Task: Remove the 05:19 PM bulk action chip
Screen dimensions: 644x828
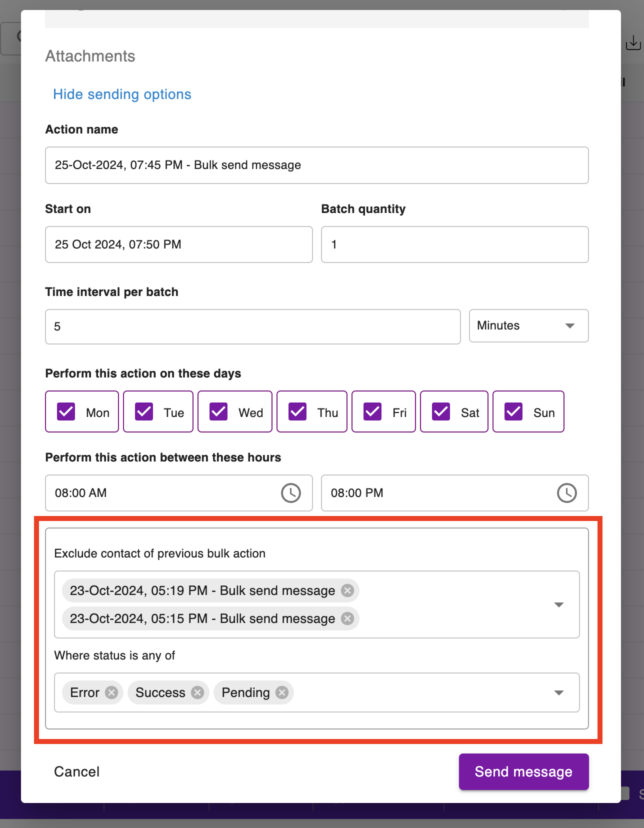Action: 347,590
